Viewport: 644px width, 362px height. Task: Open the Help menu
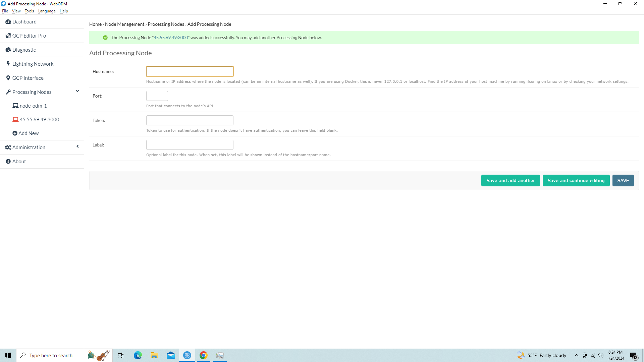click(64, 11)
